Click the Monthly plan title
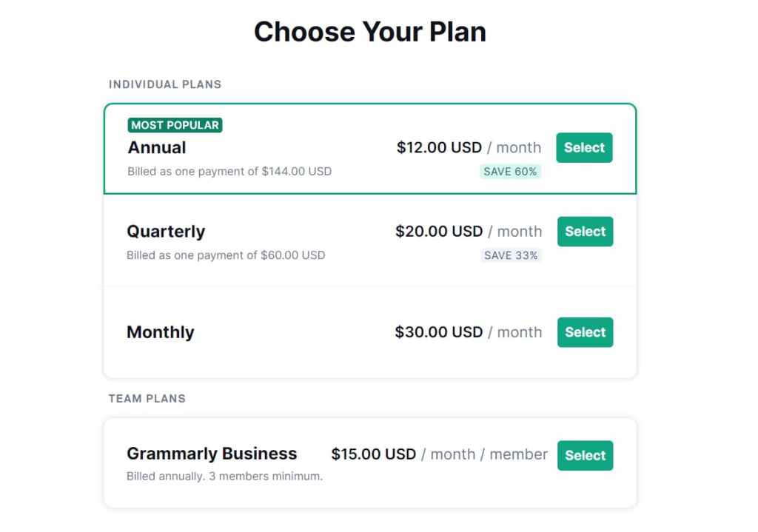This screenshot has width=758, height=532. 160,332
